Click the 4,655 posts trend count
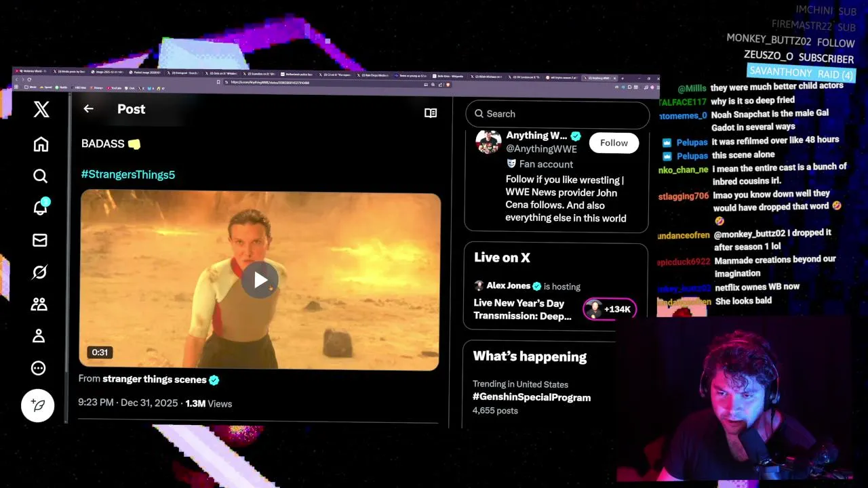The image size is (868, 488). tap(495, 411)
